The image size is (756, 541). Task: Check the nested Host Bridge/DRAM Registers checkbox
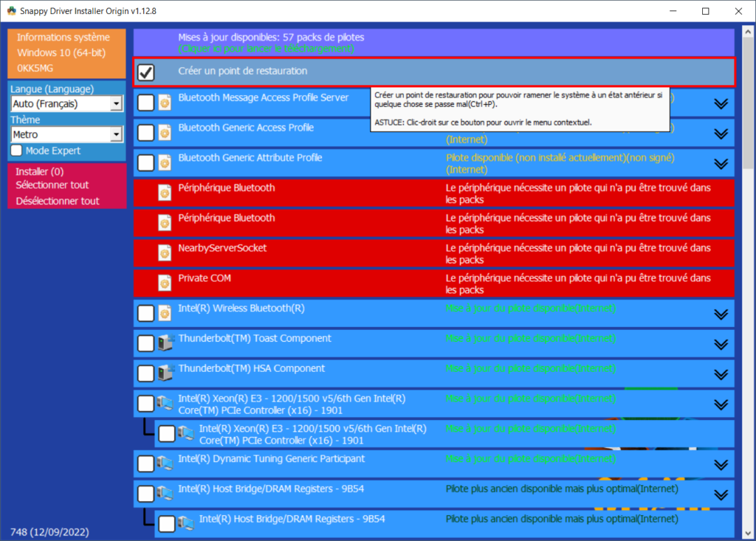coord(167,523)
